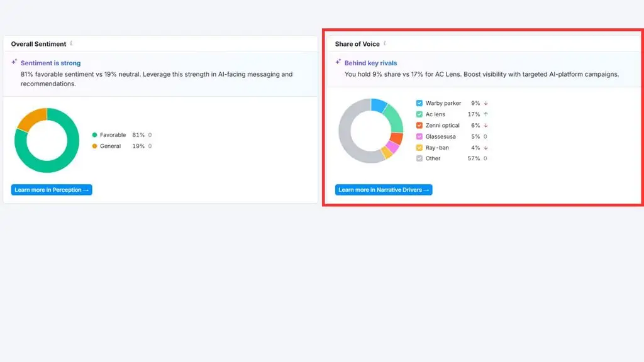644x362 pixels.
Task: Click the up arrow in Ac lens row
Action: pos(486,114)
